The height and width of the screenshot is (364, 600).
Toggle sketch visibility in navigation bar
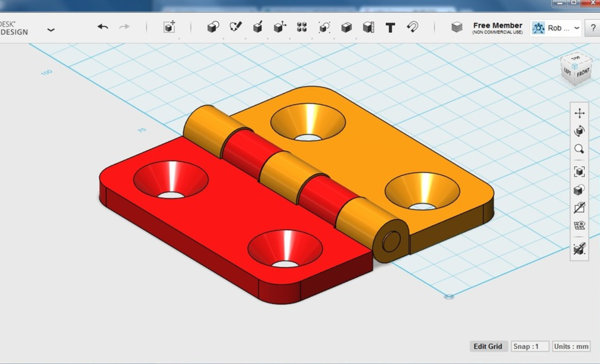[x=579, y=208]
